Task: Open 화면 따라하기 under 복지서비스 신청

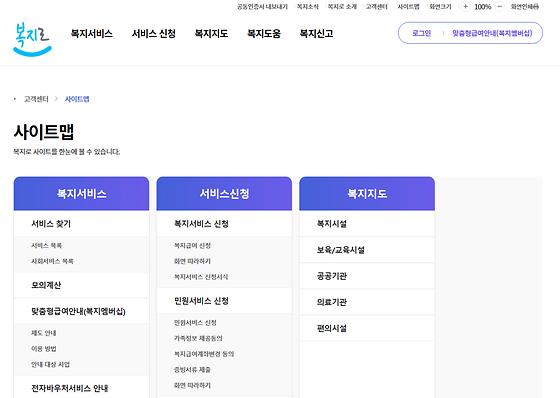Action: (x=192, y=261)
